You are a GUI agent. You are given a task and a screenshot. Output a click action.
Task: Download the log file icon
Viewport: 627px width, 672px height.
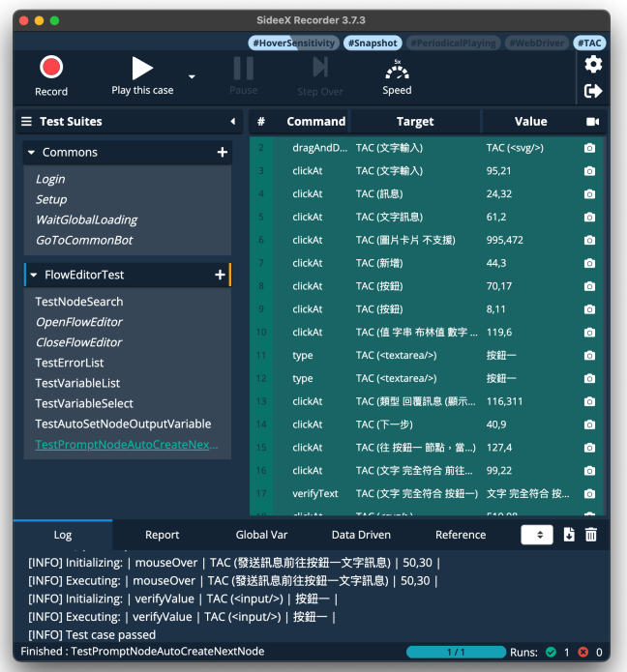[569, 535]
